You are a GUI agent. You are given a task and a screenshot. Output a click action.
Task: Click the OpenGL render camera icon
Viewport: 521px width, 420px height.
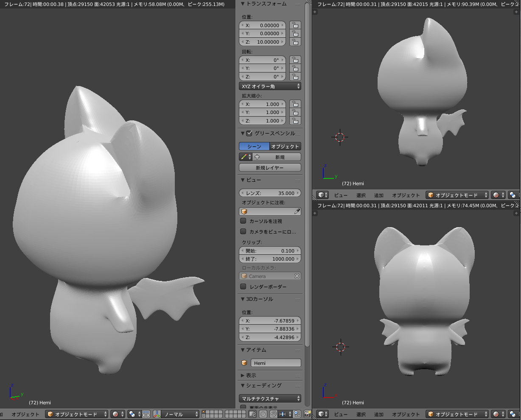point(307,414)
